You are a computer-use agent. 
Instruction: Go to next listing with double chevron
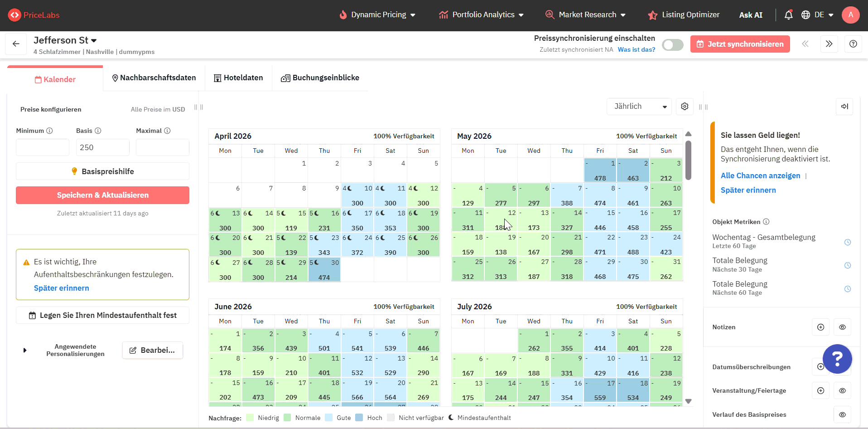(x=829, y=44)
